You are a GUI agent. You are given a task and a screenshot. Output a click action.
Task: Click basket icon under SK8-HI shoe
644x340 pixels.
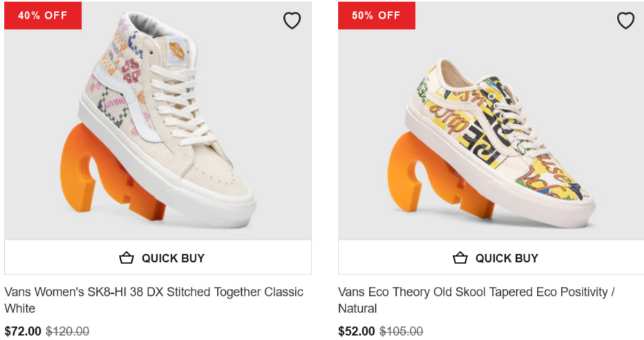click(x=126, y=258)
